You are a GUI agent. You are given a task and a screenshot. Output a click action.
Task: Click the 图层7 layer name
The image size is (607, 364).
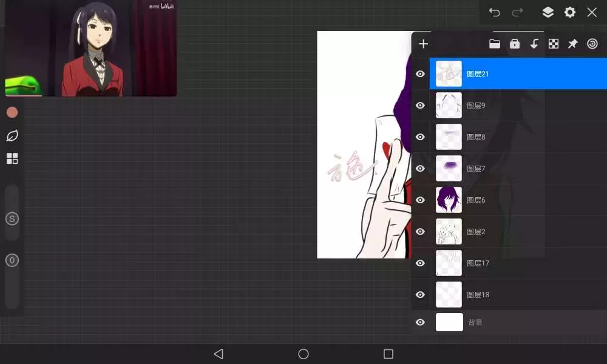[x=476, y=169]
